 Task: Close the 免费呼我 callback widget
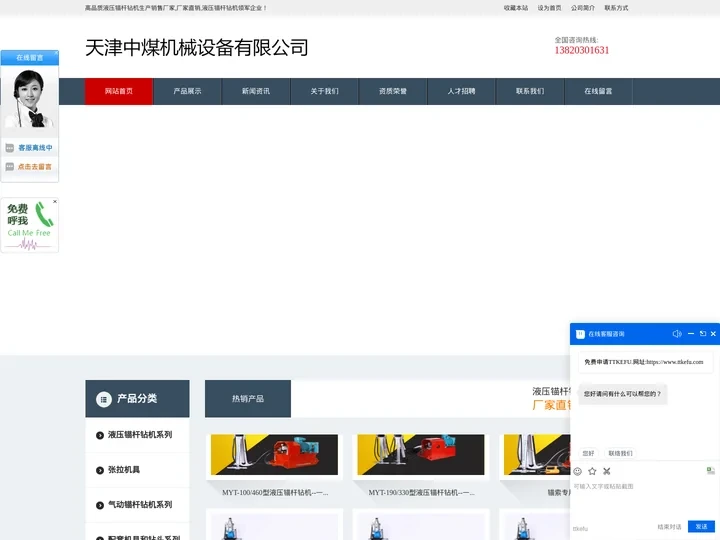(x=55, y=201)
